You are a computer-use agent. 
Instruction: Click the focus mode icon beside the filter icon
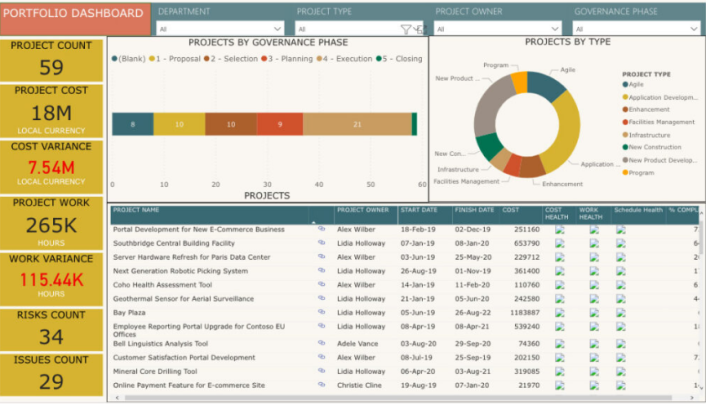(x=418, y=30)
